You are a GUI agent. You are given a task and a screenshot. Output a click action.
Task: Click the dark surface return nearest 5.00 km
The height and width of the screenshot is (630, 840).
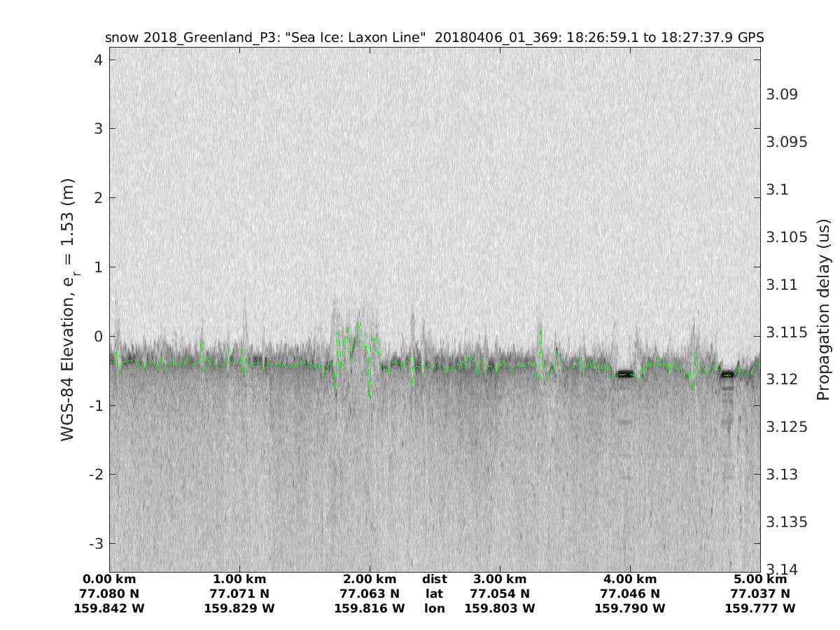click(727, 374)
